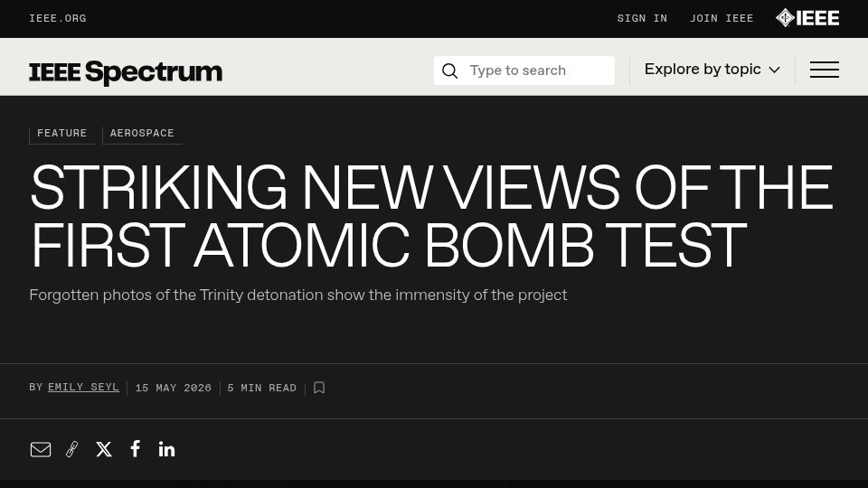Click the search magnifier icon
Image resolution: width=868 pixels, height=488 pixels.
[x=450, y=70]
